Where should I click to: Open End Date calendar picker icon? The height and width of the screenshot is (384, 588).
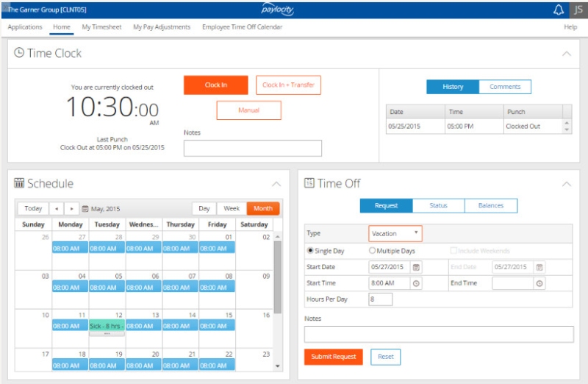pyautogui.click(x=539, y=267)
